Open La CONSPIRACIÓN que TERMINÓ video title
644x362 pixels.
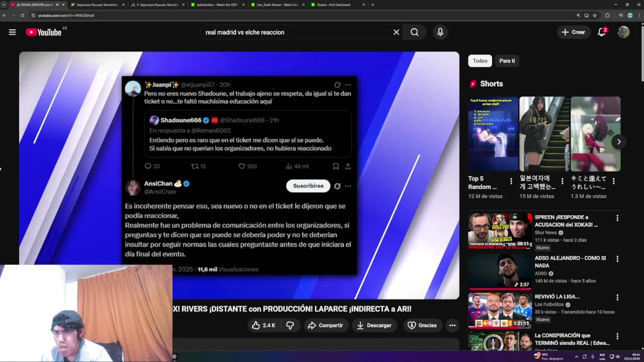[572, 339]
